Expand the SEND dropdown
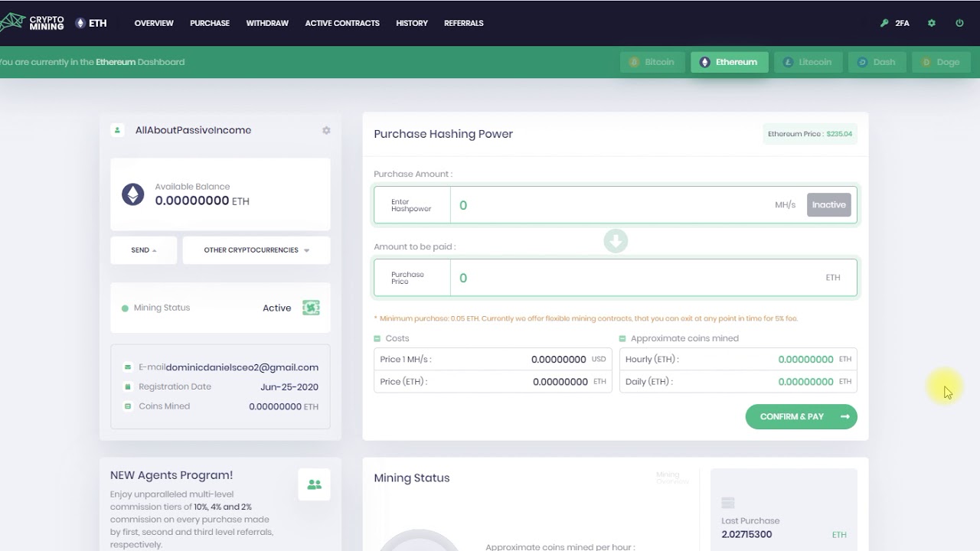Image resolution: width=980 pixels, height=551 pixels. (x=144, y=250)
